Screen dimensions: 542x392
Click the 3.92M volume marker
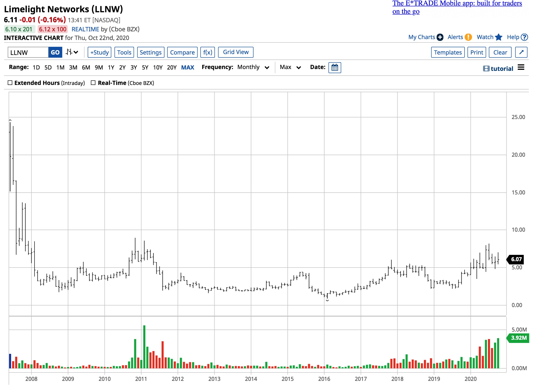coord(518,338)
